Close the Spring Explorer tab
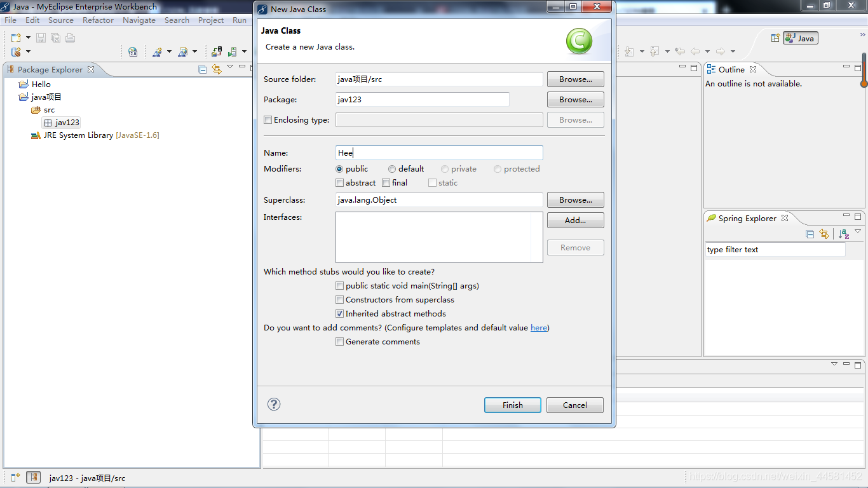 785,218
